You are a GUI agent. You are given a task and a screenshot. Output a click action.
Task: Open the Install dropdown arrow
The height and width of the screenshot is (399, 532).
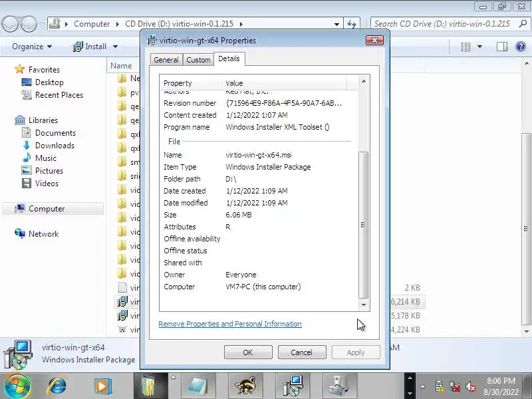[115, 47]
